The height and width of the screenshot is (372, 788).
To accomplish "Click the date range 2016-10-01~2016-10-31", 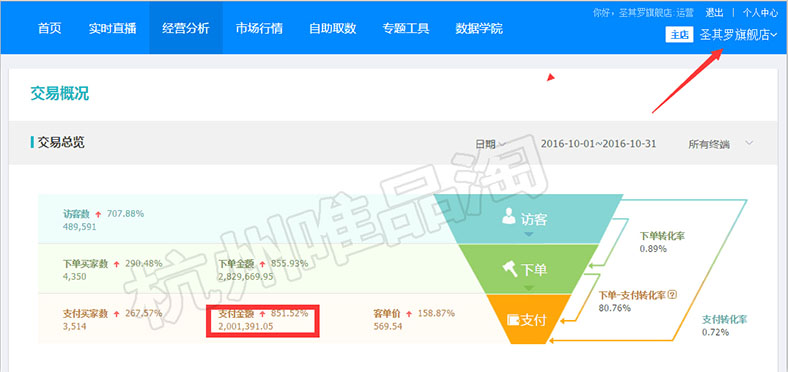I will [x=599, y=144].
